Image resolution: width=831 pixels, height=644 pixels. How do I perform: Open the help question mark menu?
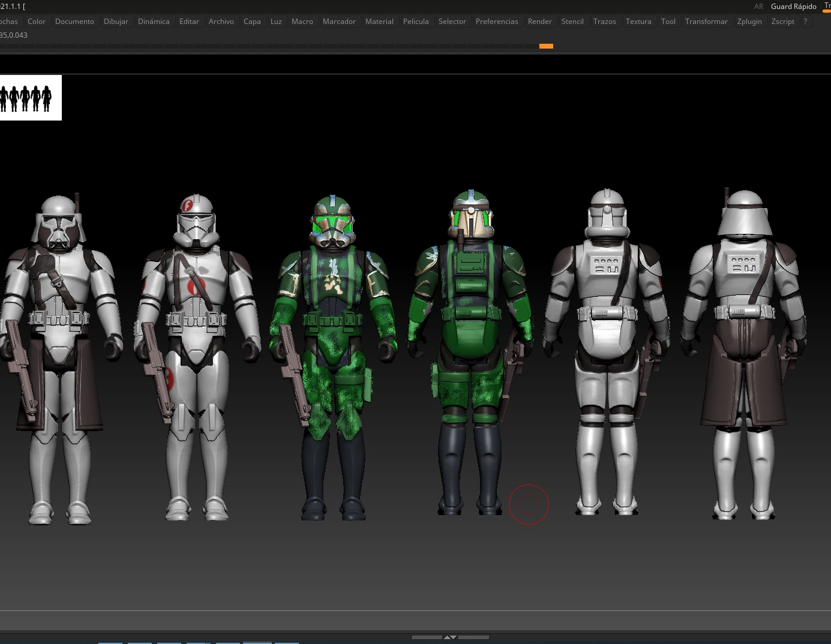pyautogui.click(x=805, y=21)
